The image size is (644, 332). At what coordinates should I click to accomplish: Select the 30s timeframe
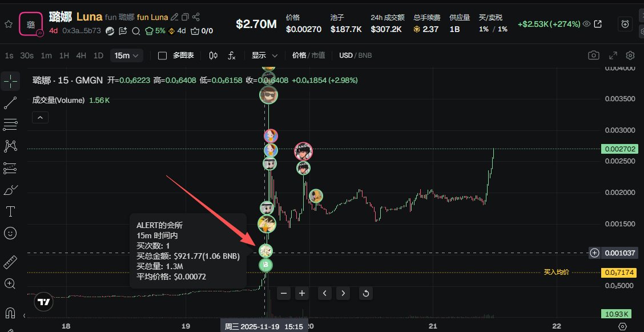(27, 55)
